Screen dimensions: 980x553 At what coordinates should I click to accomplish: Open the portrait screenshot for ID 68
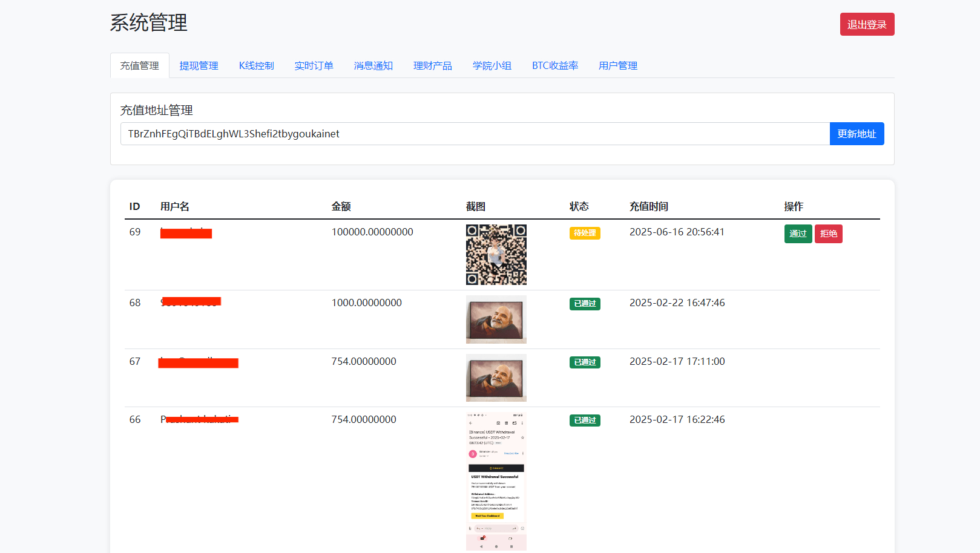click(x=496, y=319)
